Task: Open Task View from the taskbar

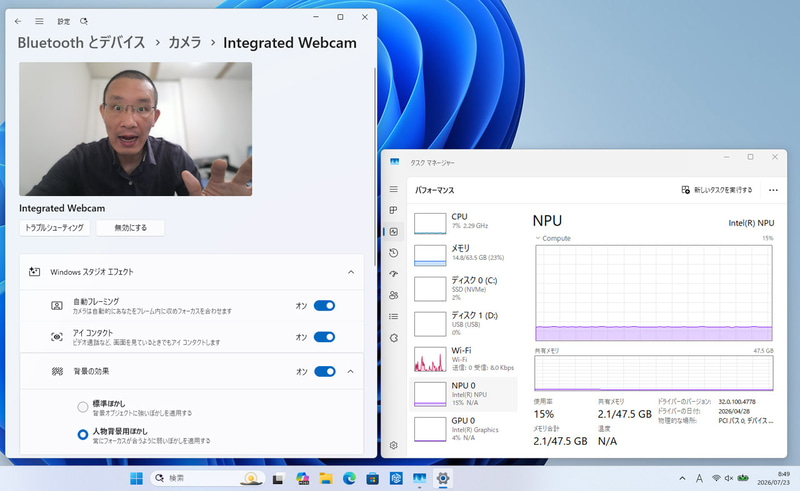Action: (x=278, y=478)
